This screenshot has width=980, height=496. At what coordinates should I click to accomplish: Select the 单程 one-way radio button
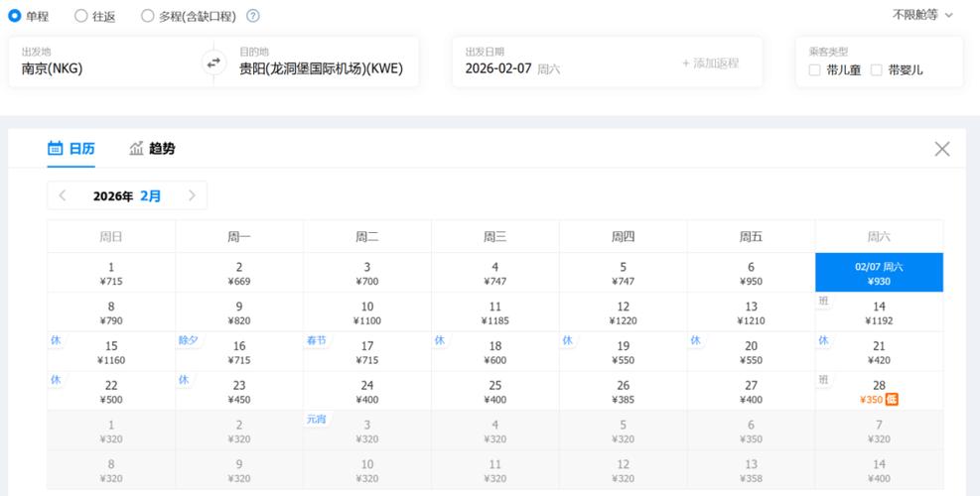tap(15, 16)
